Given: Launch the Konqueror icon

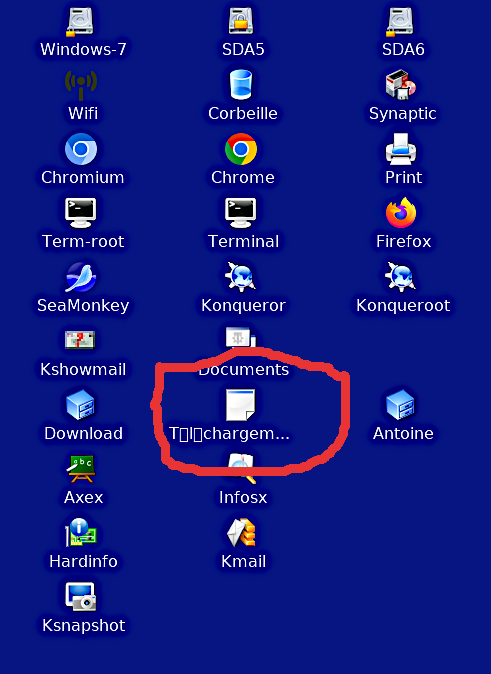Looking at the screenshot, I should point(241,277).
